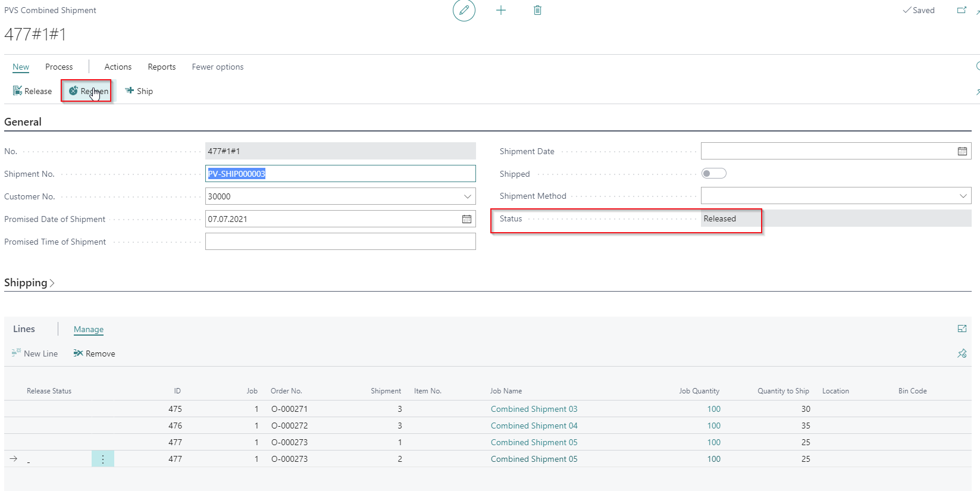Click the Location column header
This screenshot has width=980, height=491.
click(835, 391)
